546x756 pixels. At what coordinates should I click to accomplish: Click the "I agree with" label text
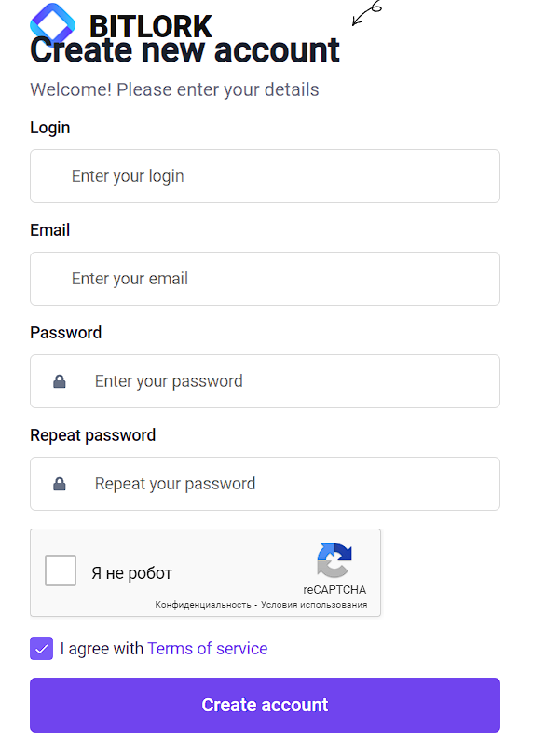[102, 649]
